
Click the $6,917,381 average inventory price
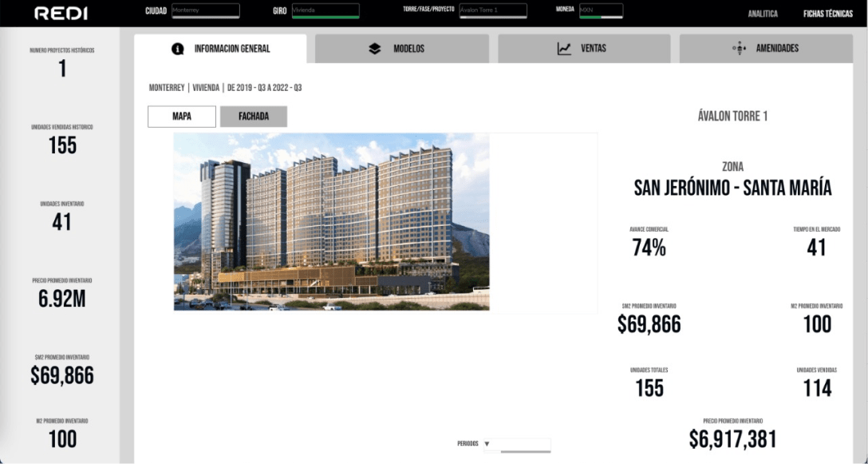point(733,439)
